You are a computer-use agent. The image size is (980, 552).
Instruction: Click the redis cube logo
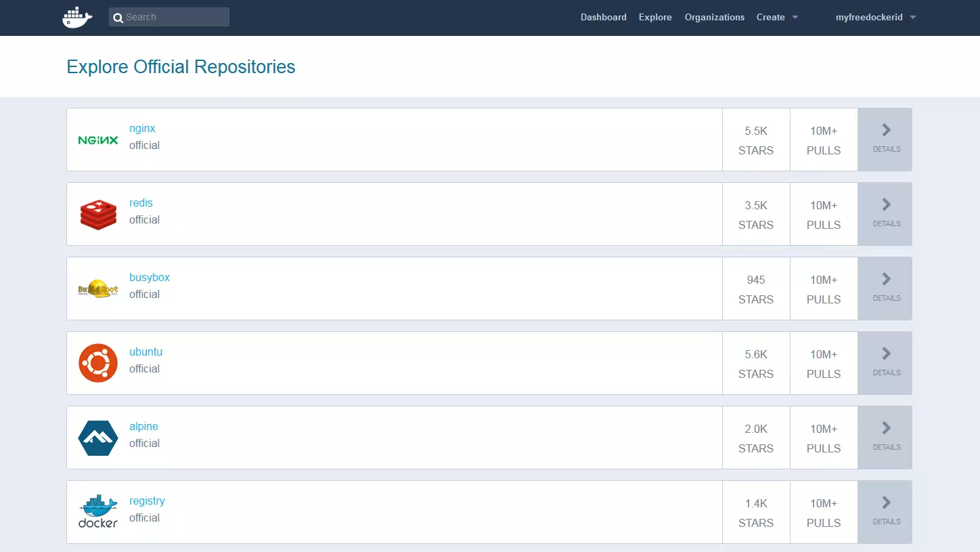(x=97, y=213)
